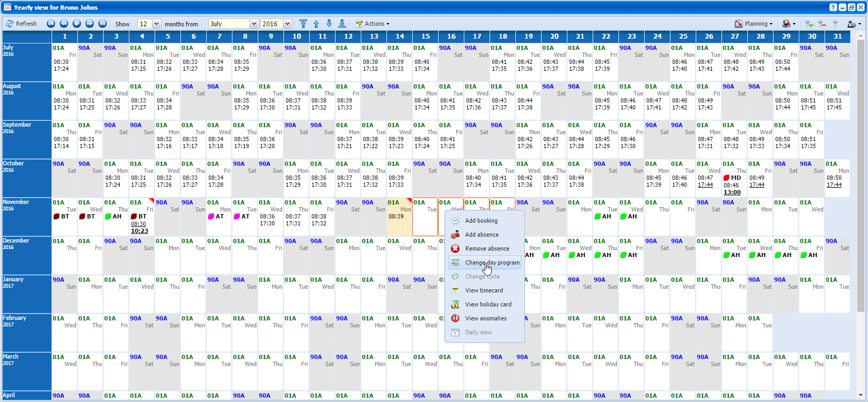868x402 pixels.
Task: Open the Actions toolbar menu
Action: click(x=373, y=24)
